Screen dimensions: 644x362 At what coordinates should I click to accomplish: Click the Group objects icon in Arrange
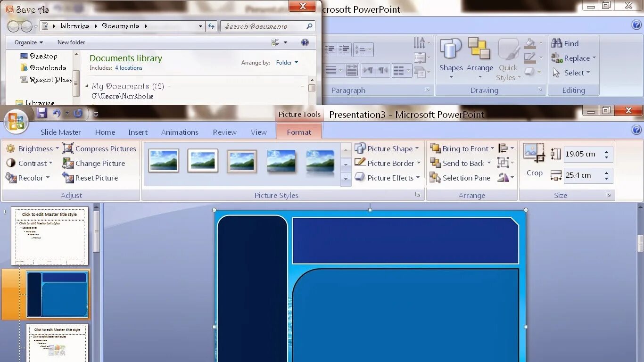(x=506, y=163)
